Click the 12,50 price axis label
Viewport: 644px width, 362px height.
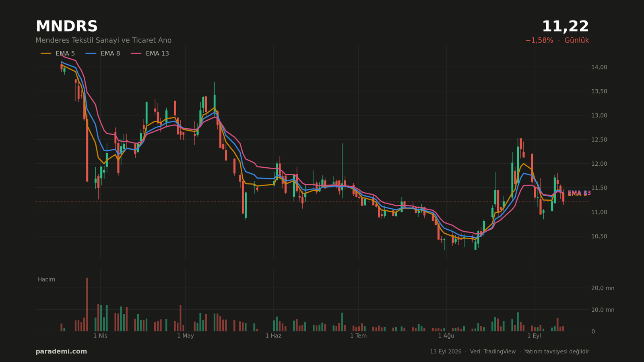(x=599, y=140)
